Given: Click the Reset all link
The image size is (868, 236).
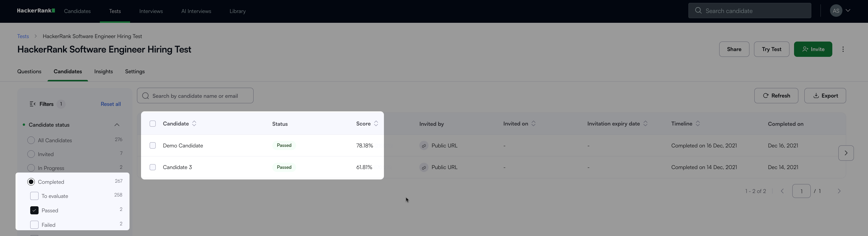Looking at the screenshot, I should point(111,104).
